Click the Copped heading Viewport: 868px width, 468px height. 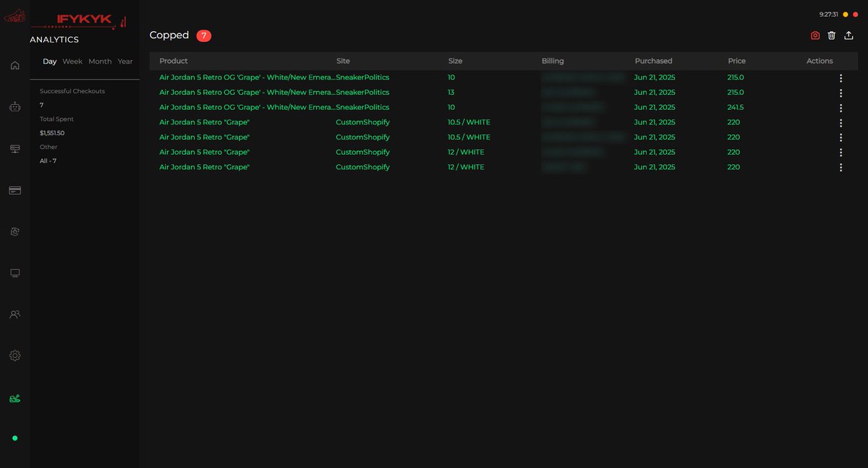(169, 35)
